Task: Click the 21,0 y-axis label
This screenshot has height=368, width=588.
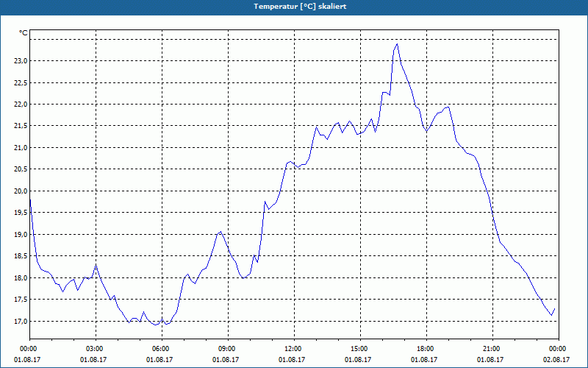Action: pyautogui.click(x=21, y=148)
